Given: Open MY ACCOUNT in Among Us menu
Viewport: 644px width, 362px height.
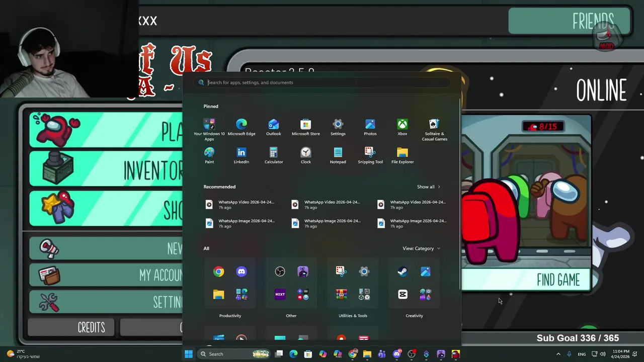Looking at the screenshot, I should pos(106,275).
